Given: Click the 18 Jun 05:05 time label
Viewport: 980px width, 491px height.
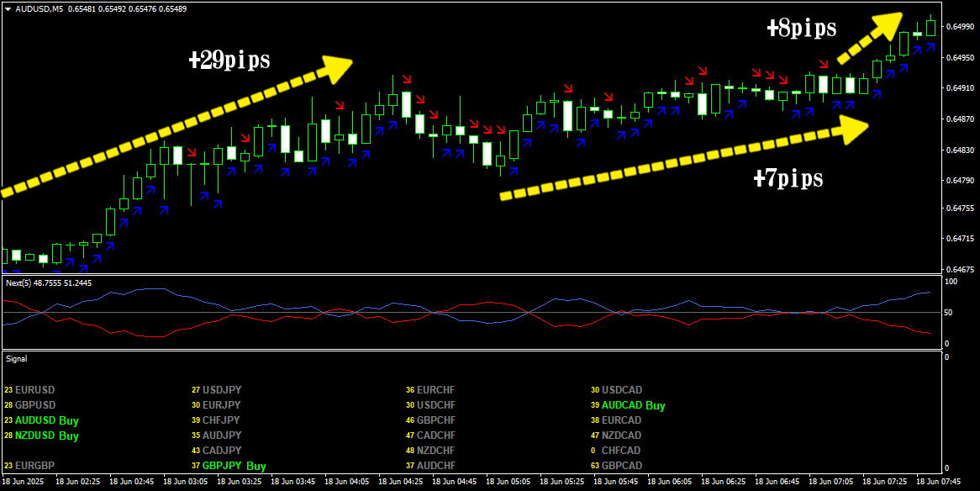Looking at the screenshot, I should pos(508,483).
